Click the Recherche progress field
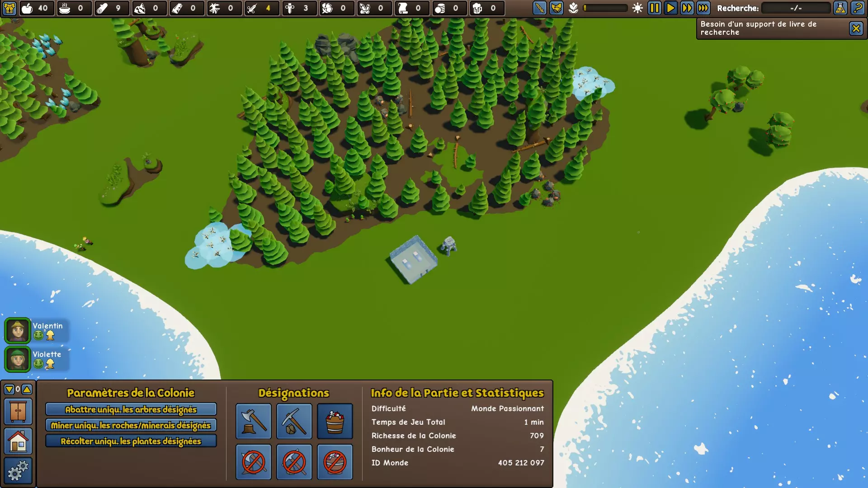 point(796,8)
